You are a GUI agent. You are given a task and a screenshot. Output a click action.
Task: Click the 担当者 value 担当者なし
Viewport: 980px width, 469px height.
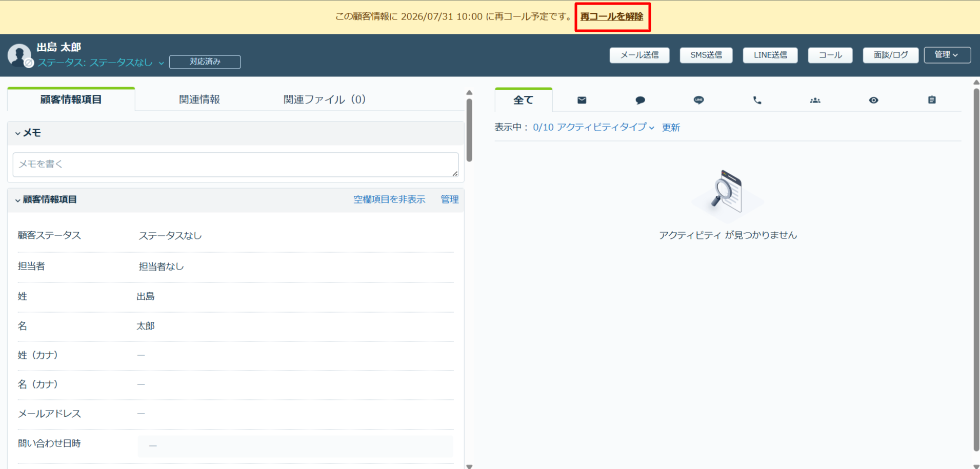(x=161, y=267)
